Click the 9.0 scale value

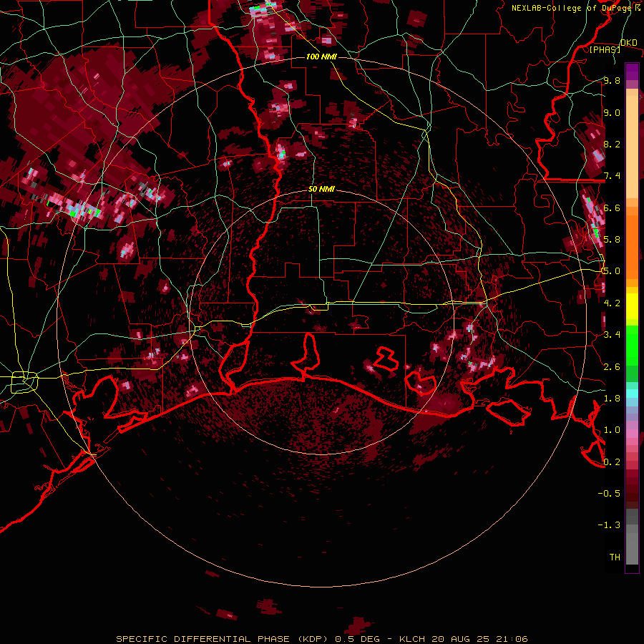pyautogui.click(x=612, y=112)
